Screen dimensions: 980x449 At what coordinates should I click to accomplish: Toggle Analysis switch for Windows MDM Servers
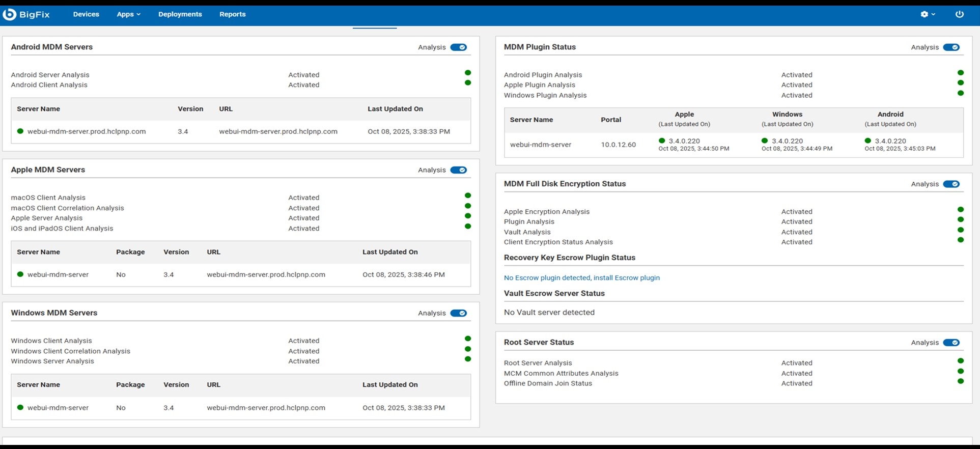click(x=458, y=313)
